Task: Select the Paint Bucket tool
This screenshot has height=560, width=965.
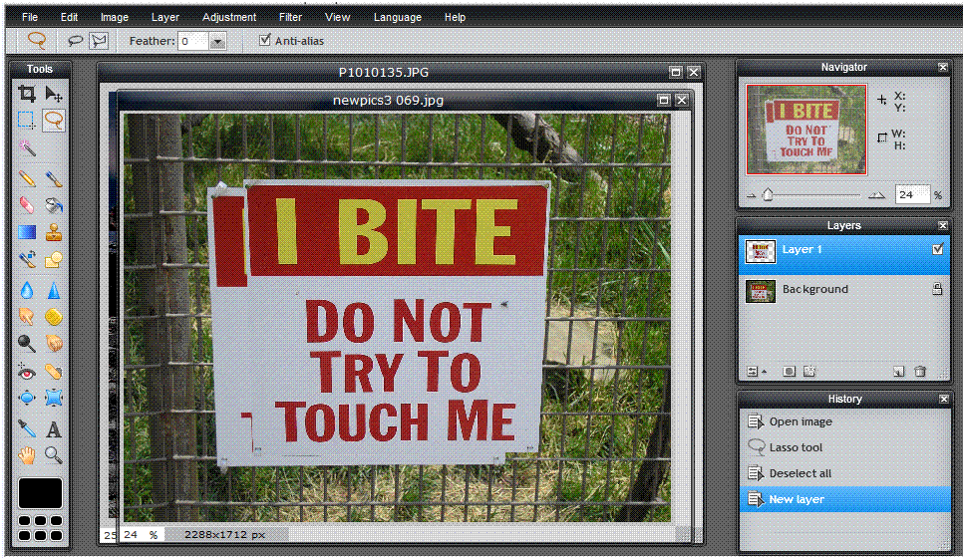Action: [54, 205]
